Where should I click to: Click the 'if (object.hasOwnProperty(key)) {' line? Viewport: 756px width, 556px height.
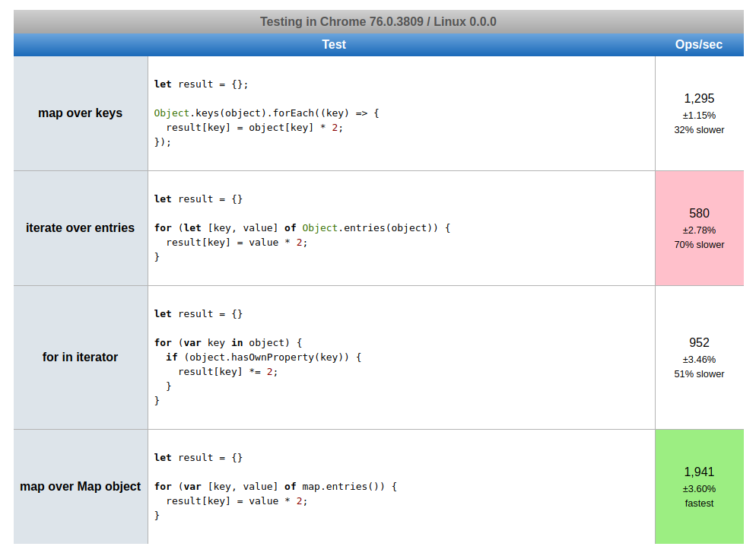pos(264,357)
